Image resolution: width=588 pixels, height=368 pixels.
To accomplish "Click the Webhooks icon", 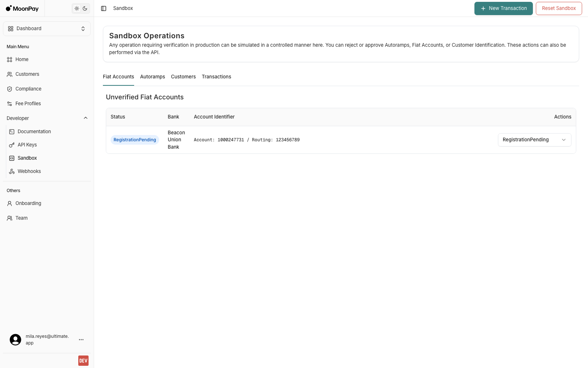I will pyautogui.click(x=12, y=171).
